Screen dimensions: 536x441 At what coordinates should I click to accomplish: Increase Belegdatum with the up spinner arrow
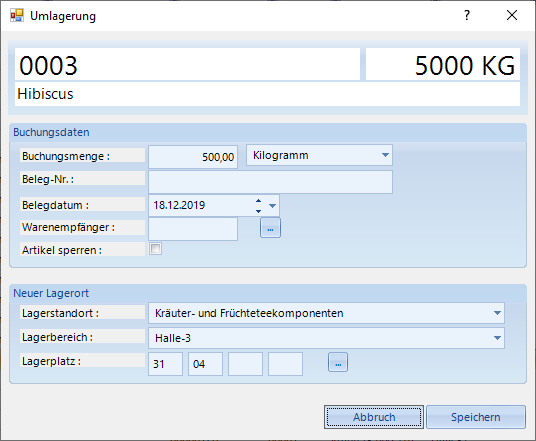coord(258,201)
